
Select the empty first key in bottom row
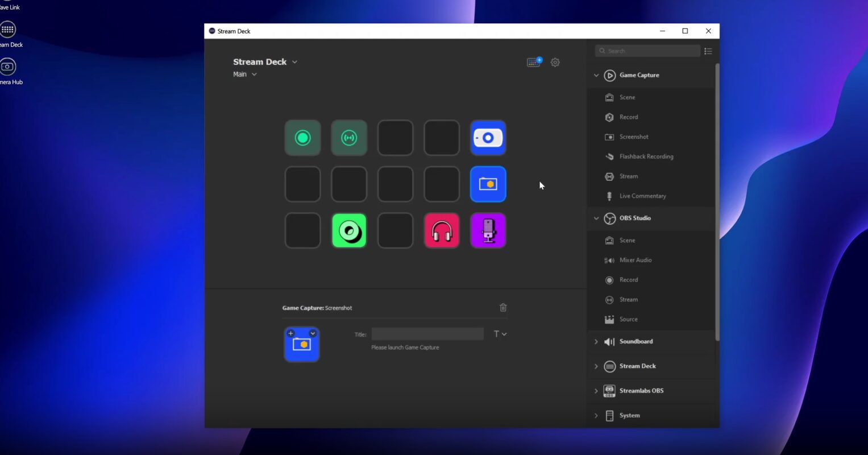pyautogui.click(x=302, y=230)
